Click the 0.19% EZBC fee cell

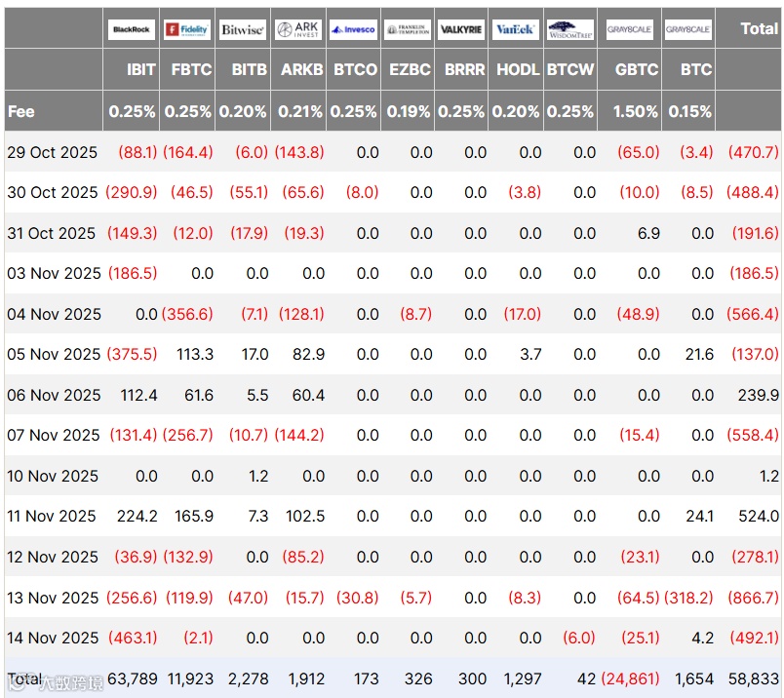(409, 111)
